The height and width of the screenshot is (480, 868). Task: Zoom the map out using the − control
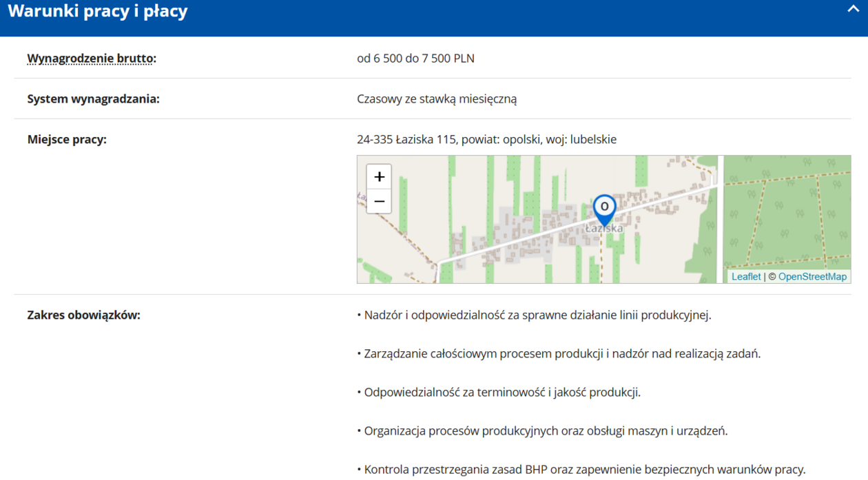pyautogui.click(x=378, y=201)
